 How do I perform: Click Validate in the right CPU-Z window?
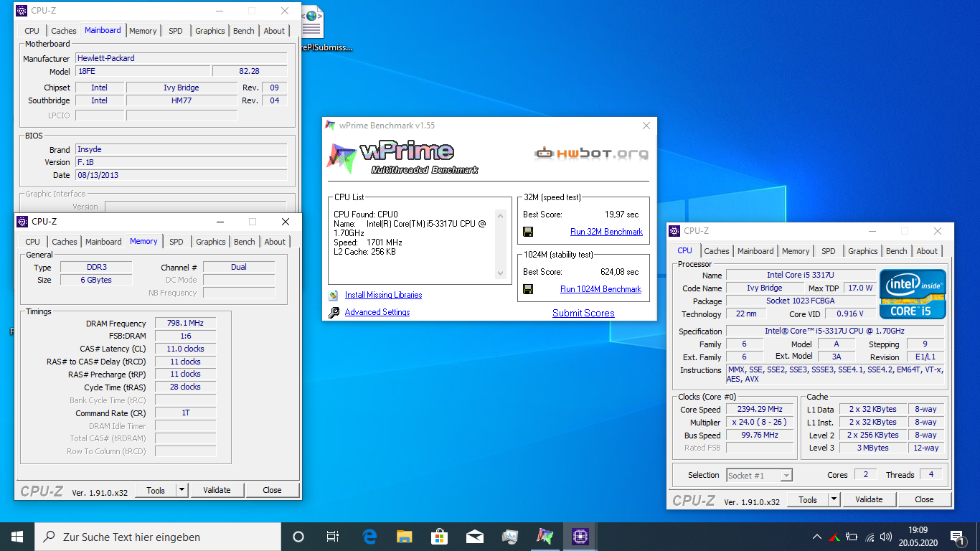(x=870, y=500)
